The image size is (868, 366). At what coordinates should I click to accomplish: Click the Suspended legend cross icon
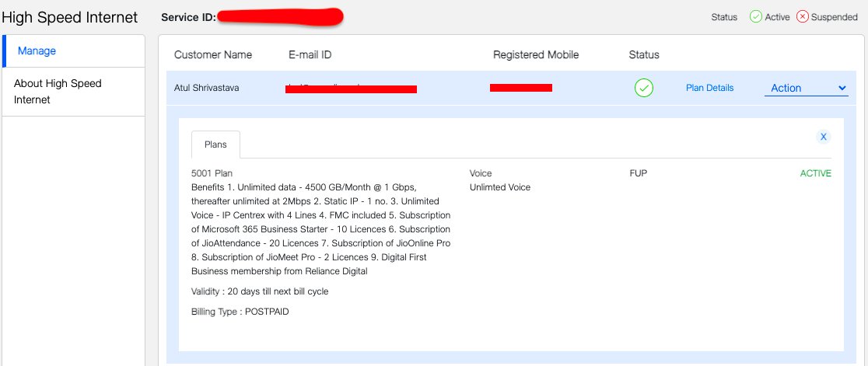click(803, 16)
